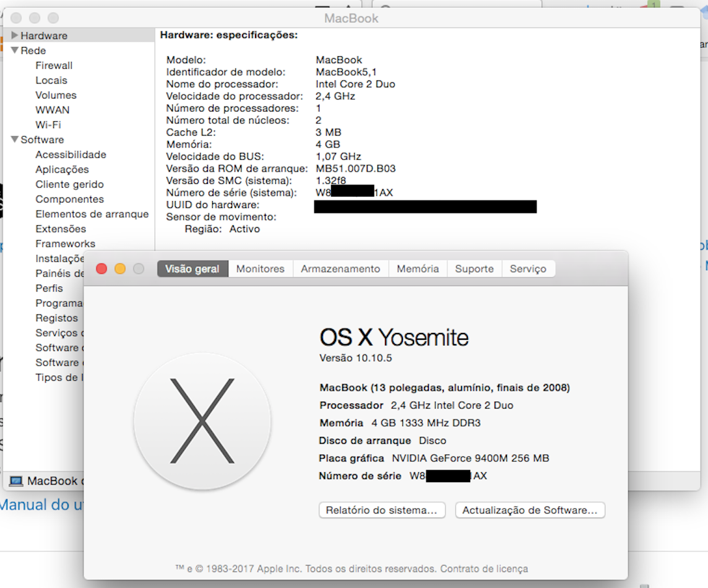Collapse the Rede section triangle
Viewport: 708px width, 588px height.
[x=14, y=50]
